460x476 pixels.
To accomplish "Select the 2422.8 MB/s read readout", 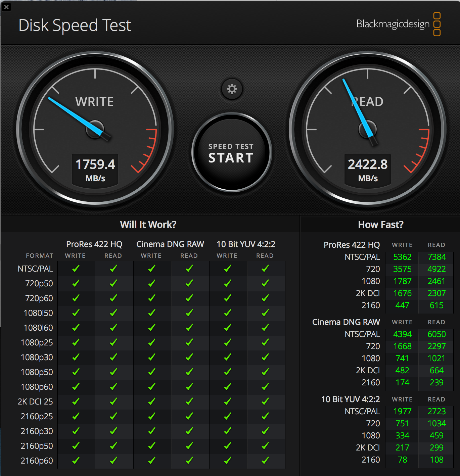I will pos(368,170).
